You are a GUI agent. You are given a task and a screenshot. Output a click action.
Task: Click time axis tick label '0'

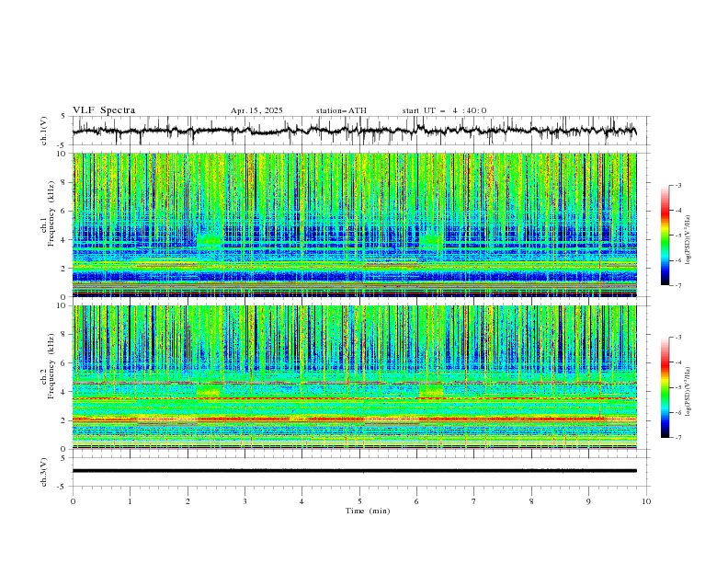pos(73,501)
